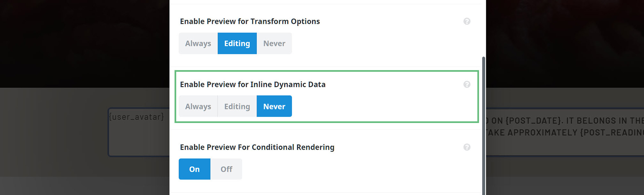Click the Enable Preview For Conditional Rendering label
Screen dimensions: 644x195
coord(257,147)
